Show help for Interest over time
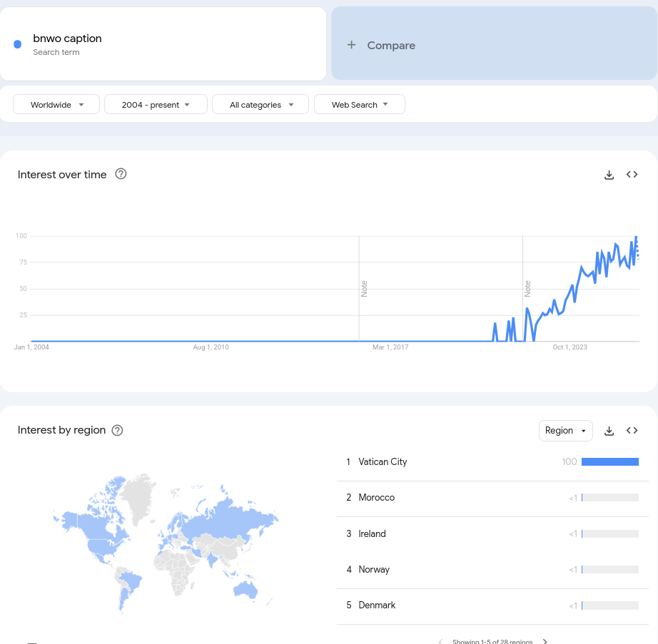The height and width of the screenshot is (644, 658). coord(121,174)
